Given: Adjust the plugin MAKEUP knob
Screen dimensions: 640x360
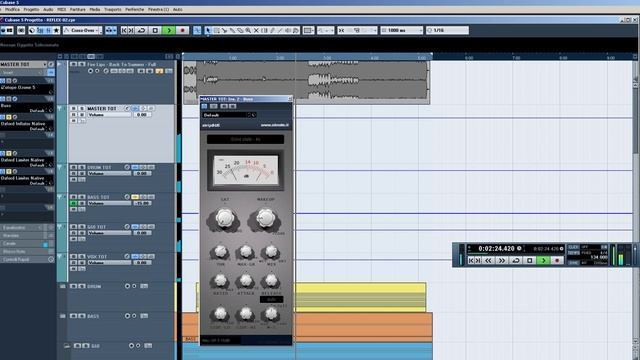Looking at the screenshot, I should (x=265, y=218).
